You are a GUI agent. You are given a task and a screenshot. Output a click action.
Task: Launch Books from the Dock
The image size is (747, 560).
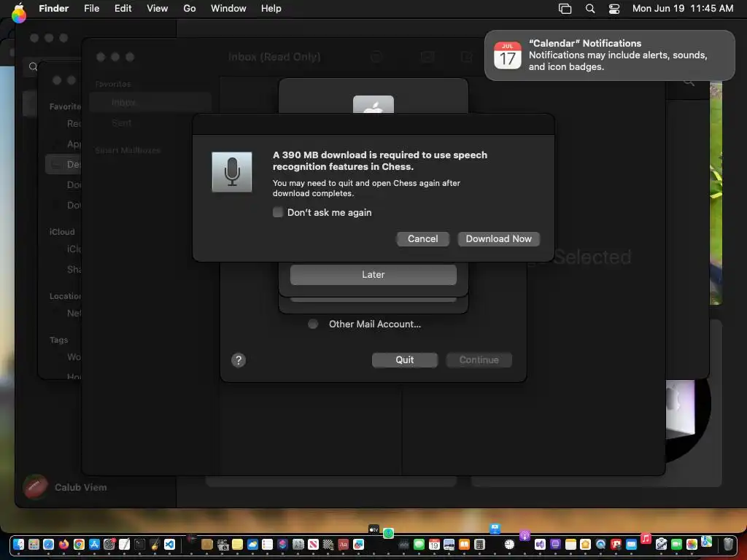click(x=464, y=544)
